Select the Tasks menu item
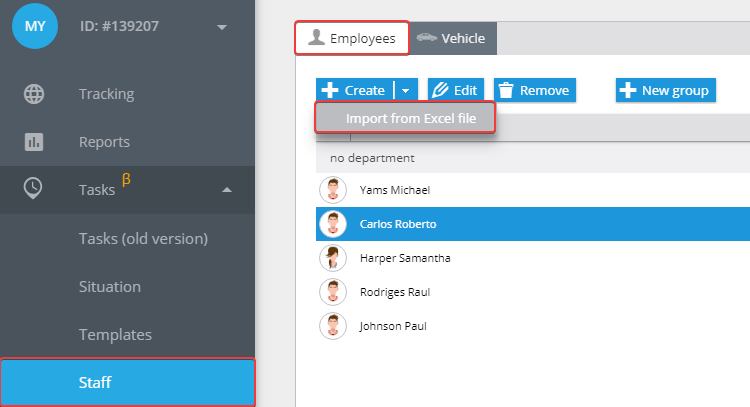750x407 pixels. pos(127,190)
